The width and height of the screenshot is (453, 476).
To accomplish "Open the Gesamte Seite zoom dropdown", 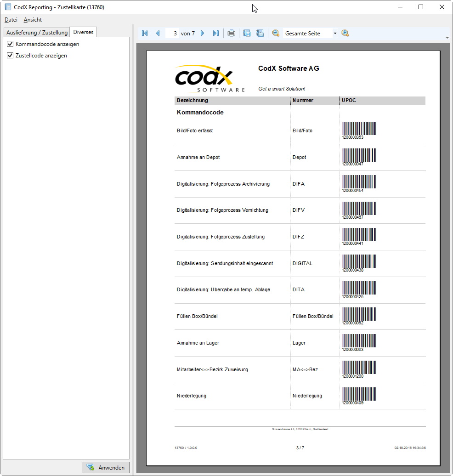I will 335,34.
